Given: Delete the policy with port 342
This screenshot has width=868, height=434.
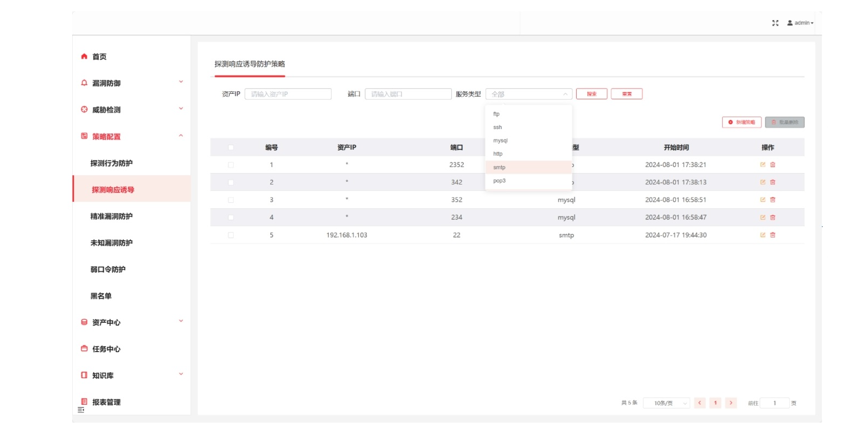Looking at the screenshot, I should (x=773, y=182).
